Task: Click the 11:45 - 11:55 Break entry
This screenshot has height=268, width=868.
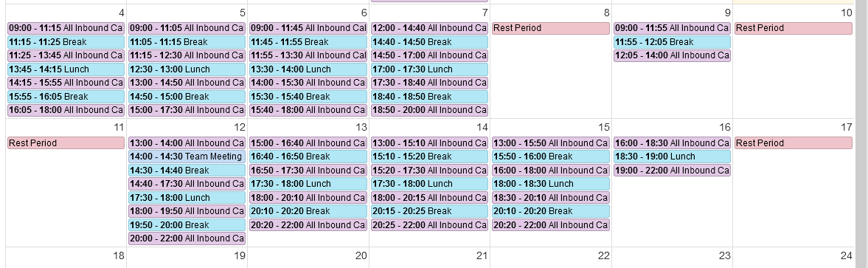Action: pos(308,42)
